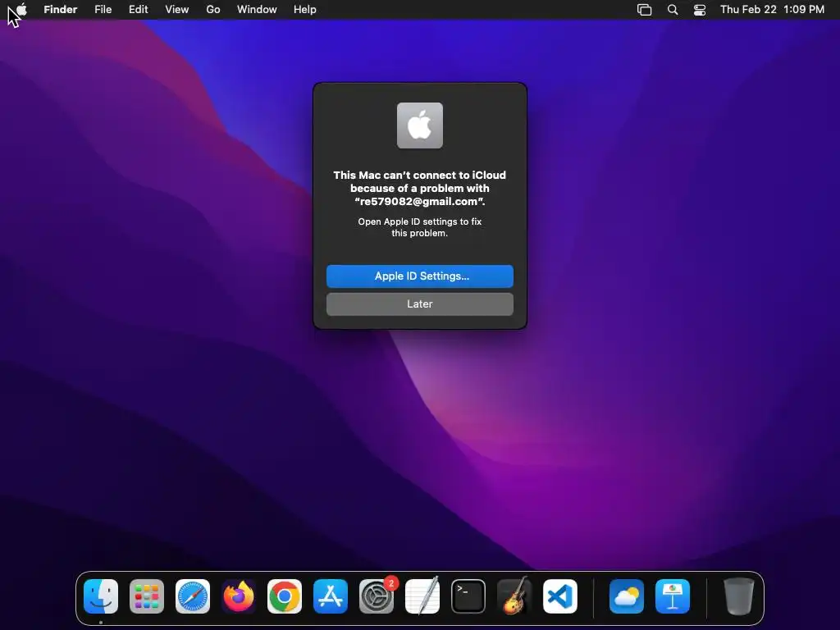Open the Help menu
Image resolution: width=840 pixels, height=630 pixels.
point(305,9)
